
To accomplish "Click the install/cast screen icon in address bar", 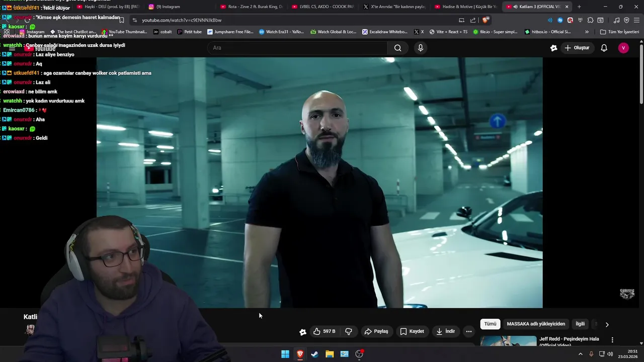I will [x=461, y=20].
